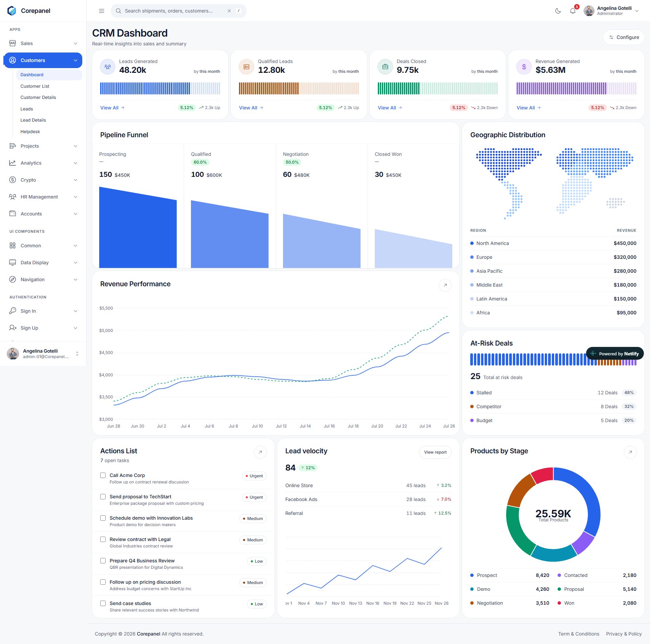Click the Configure button
The image size is (650, 644).
(x=624, y=37)
